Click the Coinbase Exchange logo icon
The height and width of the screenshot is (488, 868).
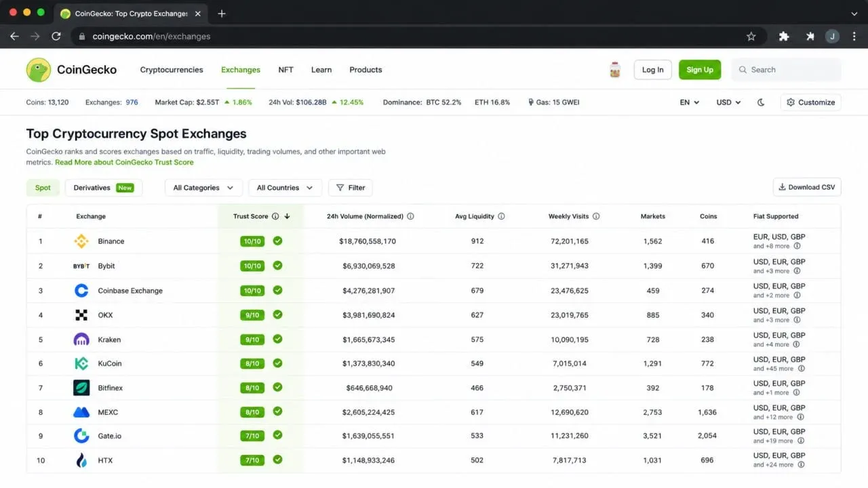[81, 291]
